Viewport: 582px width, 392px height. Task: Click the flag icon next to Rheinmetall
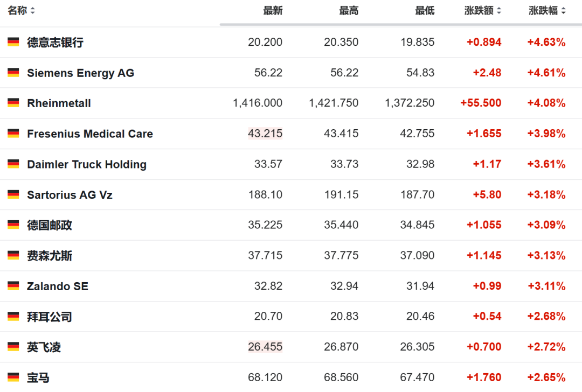click(13, 103)
